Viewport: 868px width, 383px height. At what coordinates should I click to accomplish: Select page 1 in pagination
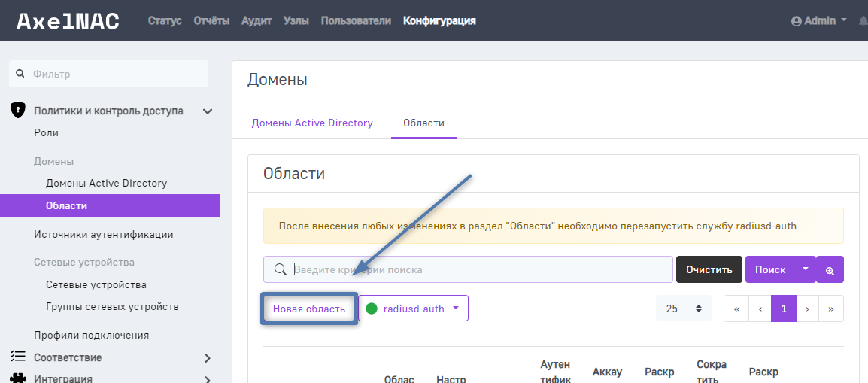pos(783,309)
